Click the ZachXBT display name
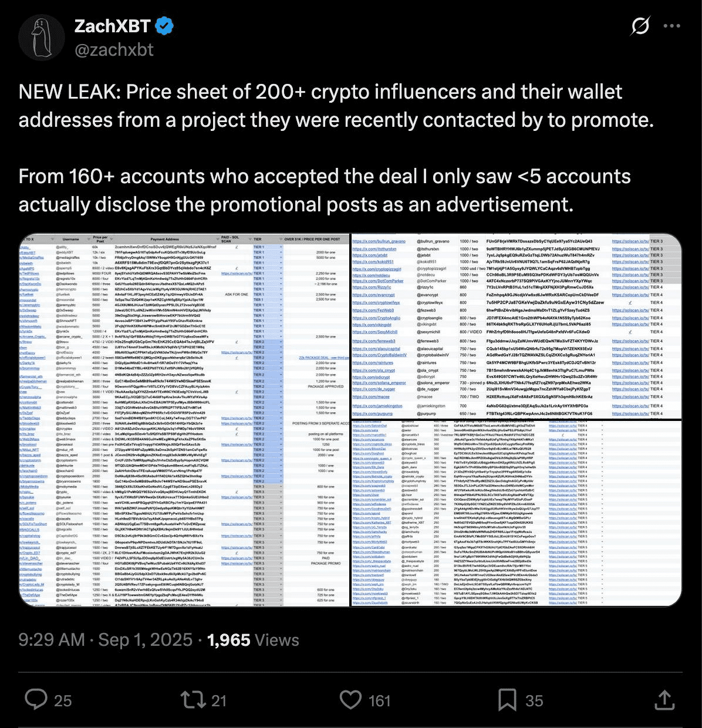 point(112,26)
